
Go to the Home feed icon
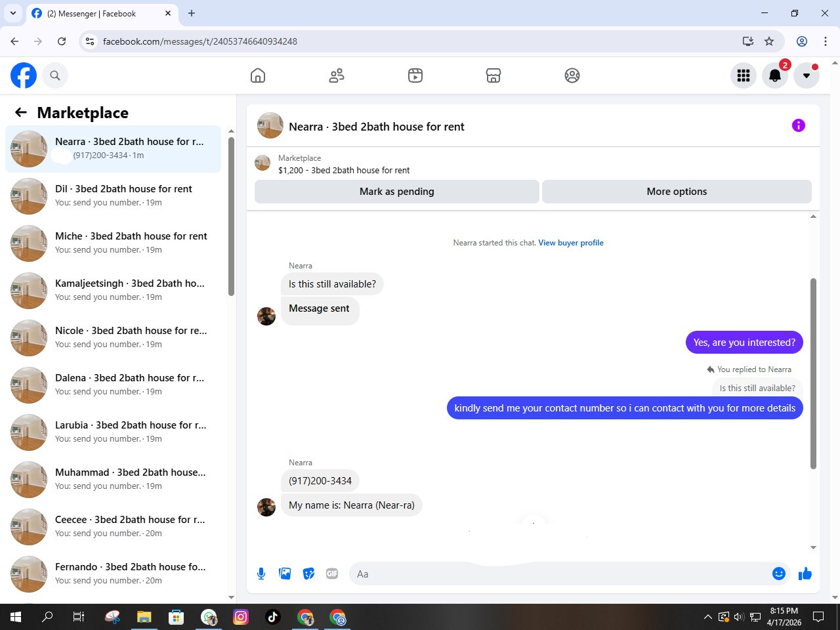[x=258, y=75]
